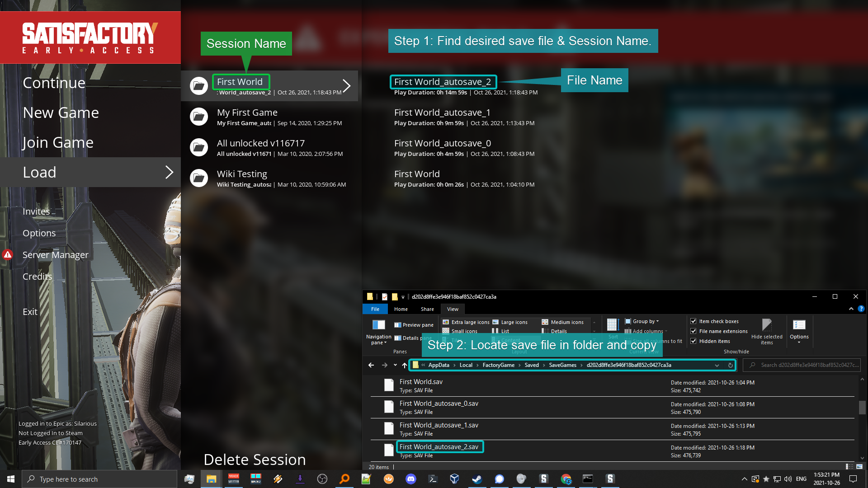Uncheck Item check boxes option
Image resolution: width=868 pixels, height=488 pixels.
pyautogui.click(x=693, y=321)
